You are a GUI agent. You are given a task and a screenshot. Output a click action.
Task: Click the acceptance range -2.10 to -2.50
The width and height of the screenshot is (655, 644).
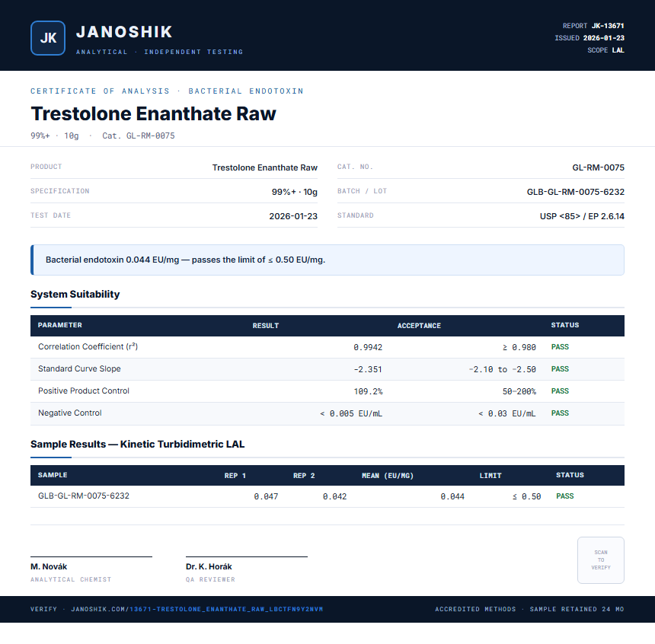(x=502, y=369)
